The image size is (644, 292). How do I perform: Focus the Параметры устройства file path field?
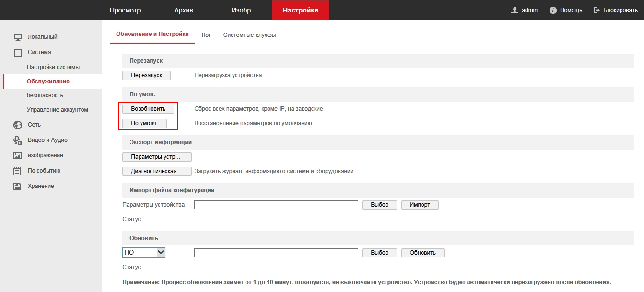click(276, 205)
